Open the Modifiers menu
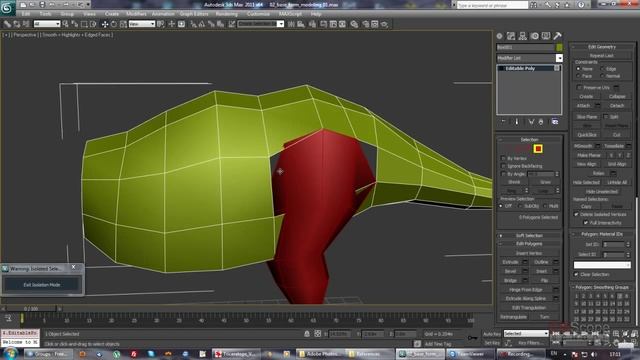Screen dimensions: 640x360 coord(136,14)
